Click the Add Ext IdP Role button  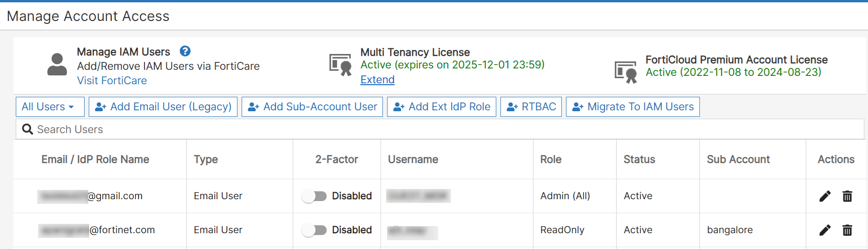[x=441, y=107]
